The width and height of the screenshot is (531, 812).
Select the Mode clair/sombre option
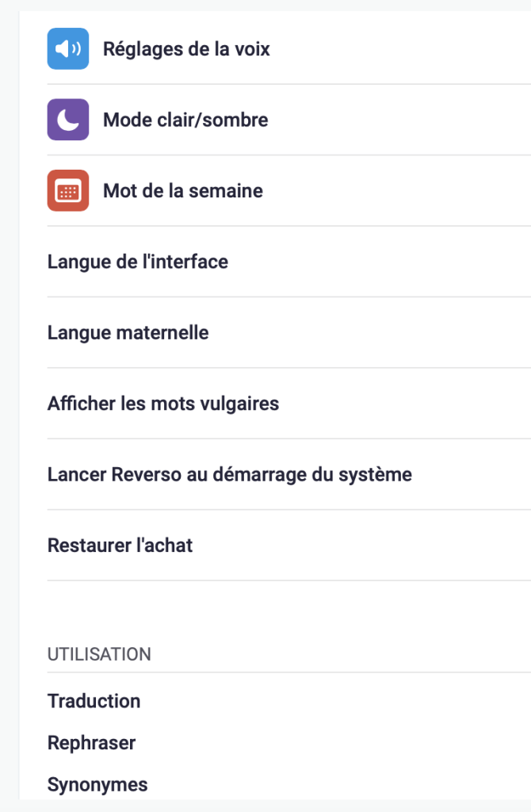[x=185, y=120]
